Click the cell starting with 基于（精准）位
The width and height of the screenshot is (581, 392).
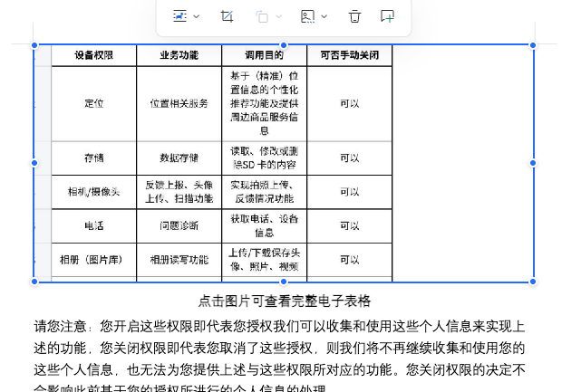tap(264, 103)
